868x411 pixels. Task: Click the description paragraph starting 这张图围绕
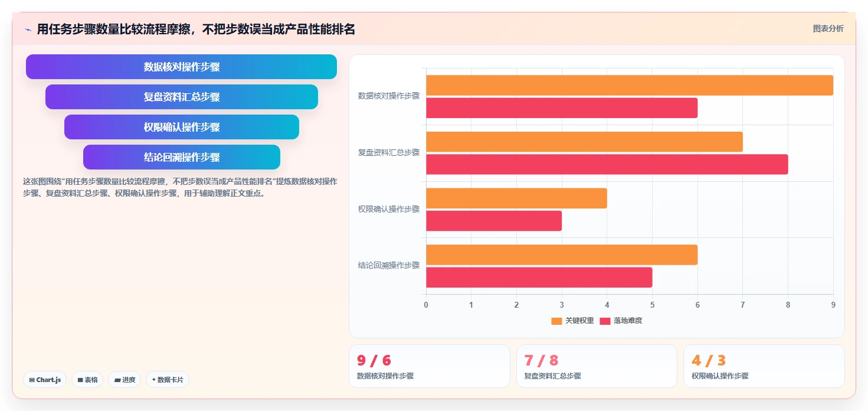tap(180, 187)
